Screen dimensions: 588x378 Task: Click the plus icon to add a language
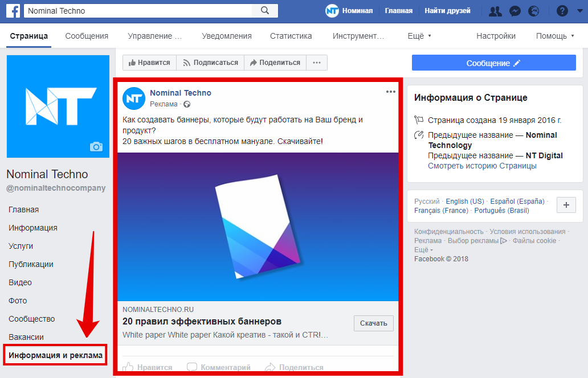pos(566,205)
